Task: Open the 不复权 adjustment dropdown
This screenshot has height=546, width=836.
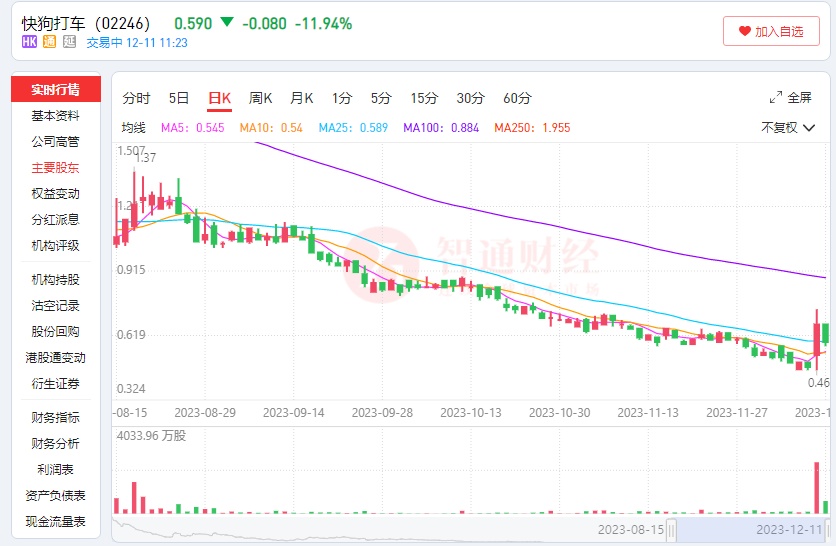Action: (787, 127)
